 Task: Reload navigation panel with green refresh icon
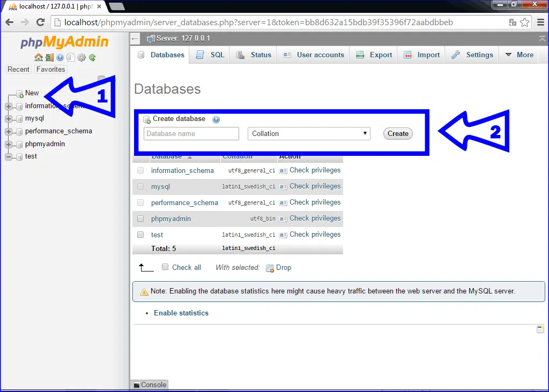click(x=92, y=57)
